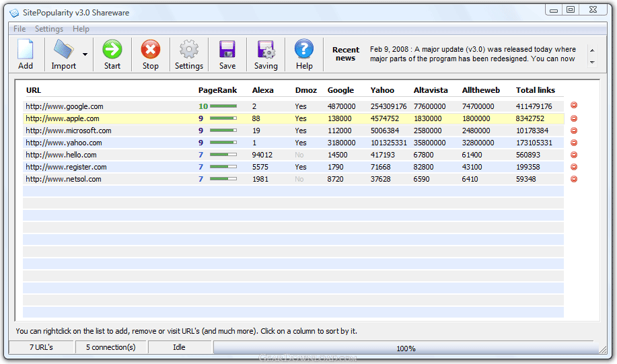Click the red Stop icon
The width and height of the screenshot is (617, 364).
coord(150,50)
